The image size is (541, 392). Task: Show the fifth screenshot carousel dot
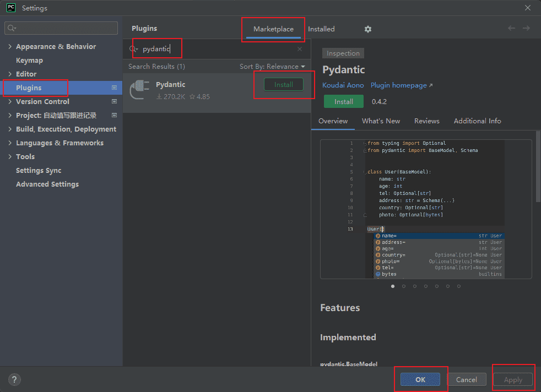click(437, 286)
